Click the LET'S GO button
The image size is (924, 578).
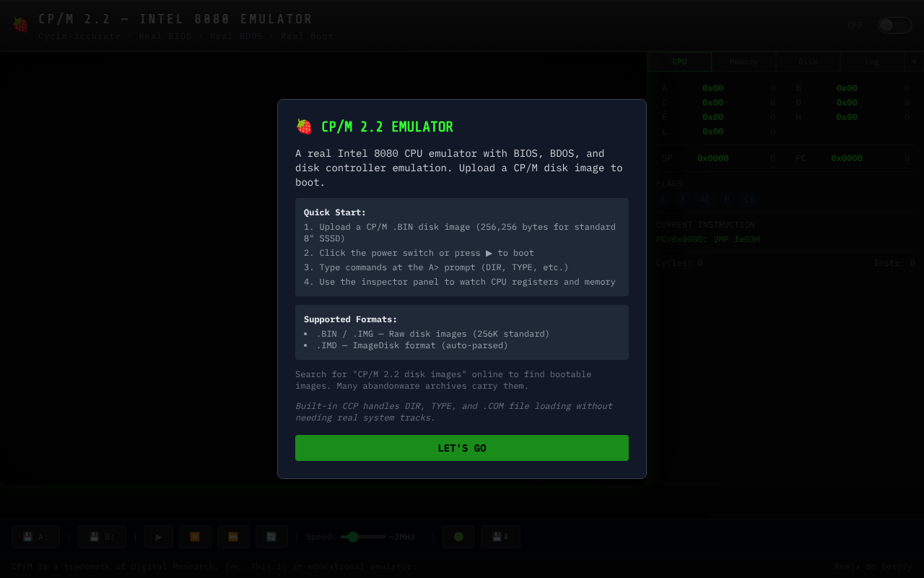pos(462,448)
